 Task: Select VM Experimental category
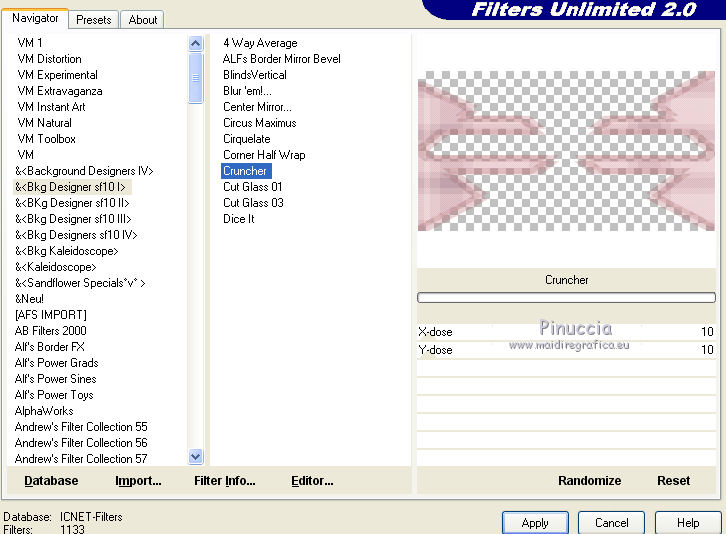57,75
